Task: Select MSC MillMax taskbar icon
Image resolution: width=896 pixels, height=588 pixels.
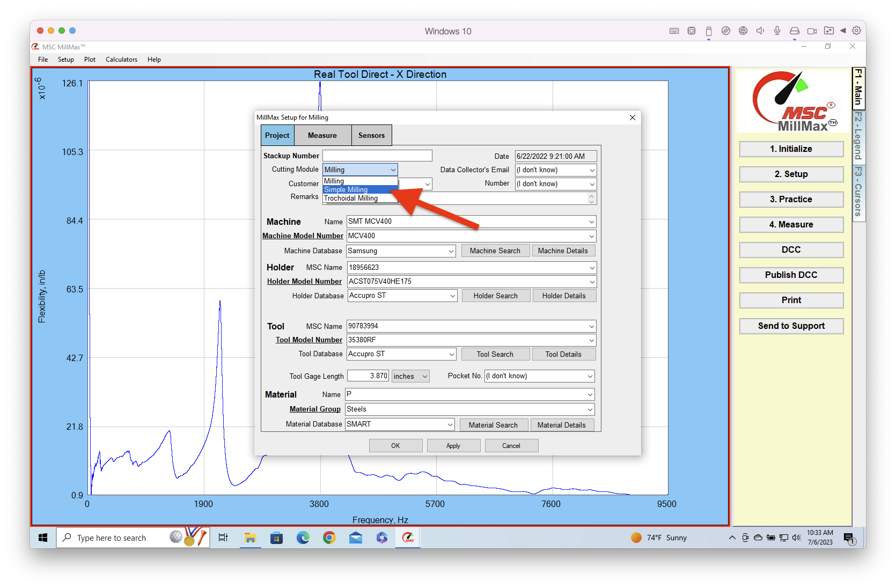Action: point(408,538)
